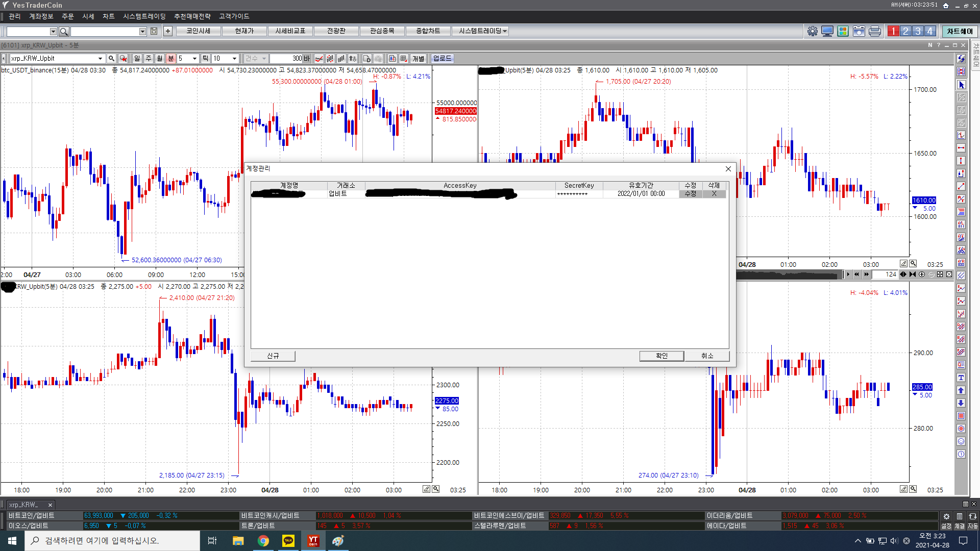Click the printer icon in top toolbar
Viewport: 980px width, 551px height.
click(x=875, y=31)
